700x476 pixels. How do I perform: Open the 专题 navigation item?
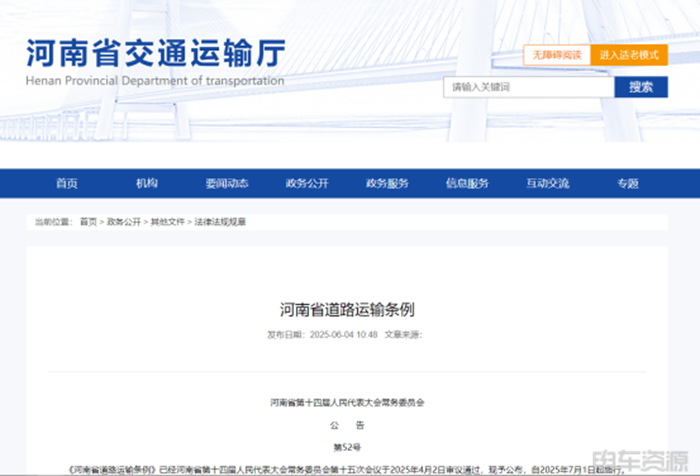627,183
